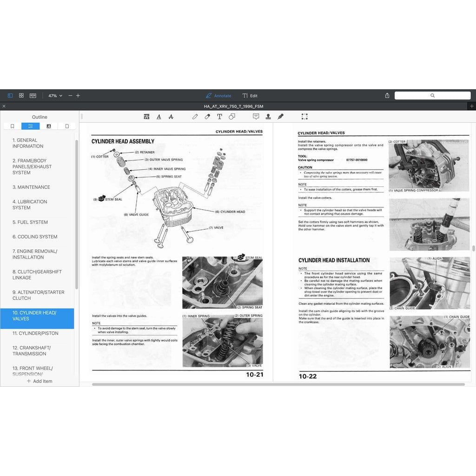
Task: Enable two-page split view
Action: tap(33, 96)
